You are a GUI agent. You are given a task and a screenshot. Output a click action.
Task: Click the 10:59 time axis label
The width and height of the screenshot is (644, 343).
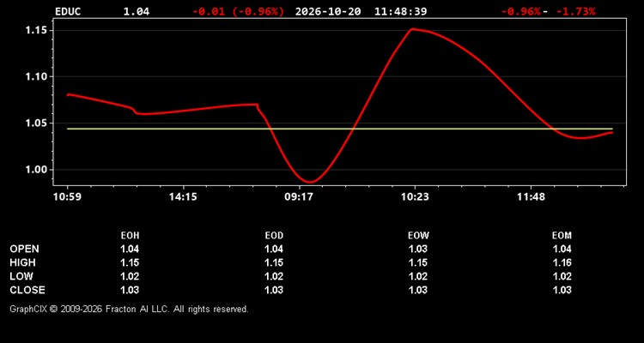67,197
